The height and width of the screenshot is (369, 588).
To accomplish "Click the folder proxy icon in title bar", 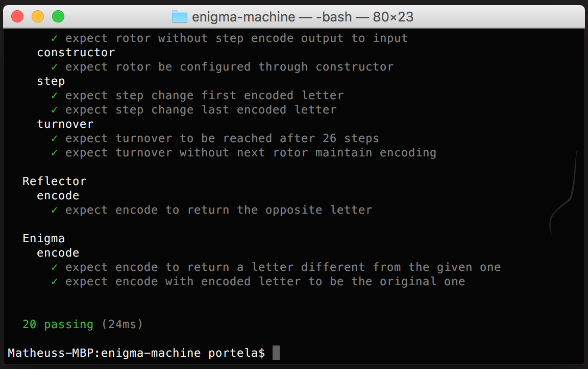I will point(180,17).
